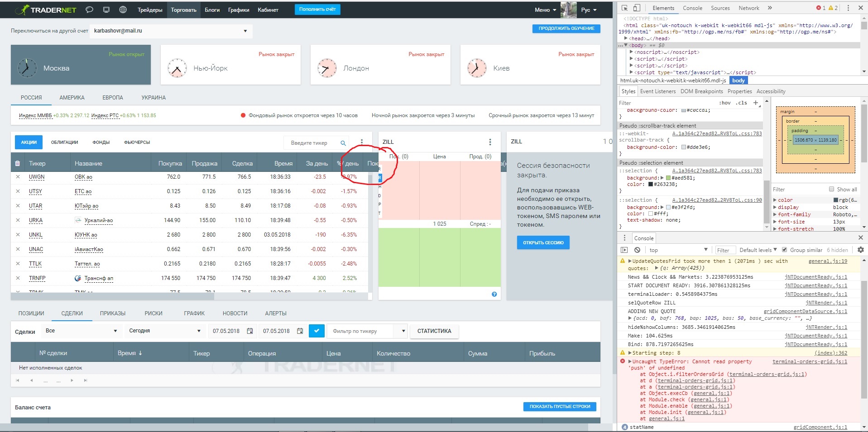Open the calendar picker for the second 07.05.2018 date
Image resolution: width=868 pixels, height=432 pixels.
coord(300,331)
